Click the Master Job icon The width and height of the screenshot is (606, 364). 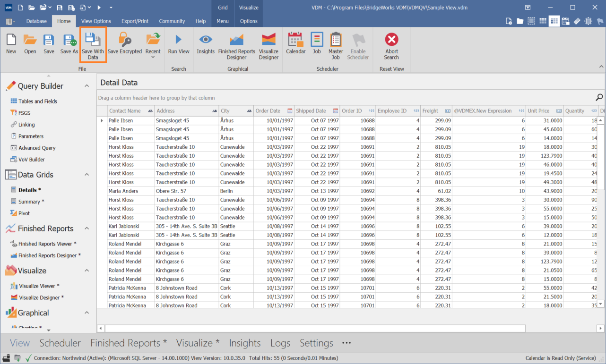(x=336, y=46)
